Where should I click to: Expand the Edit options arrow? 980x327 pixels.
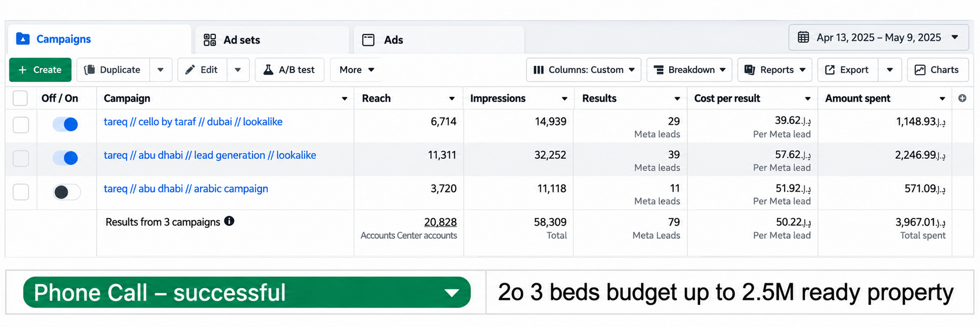point(238,69)
